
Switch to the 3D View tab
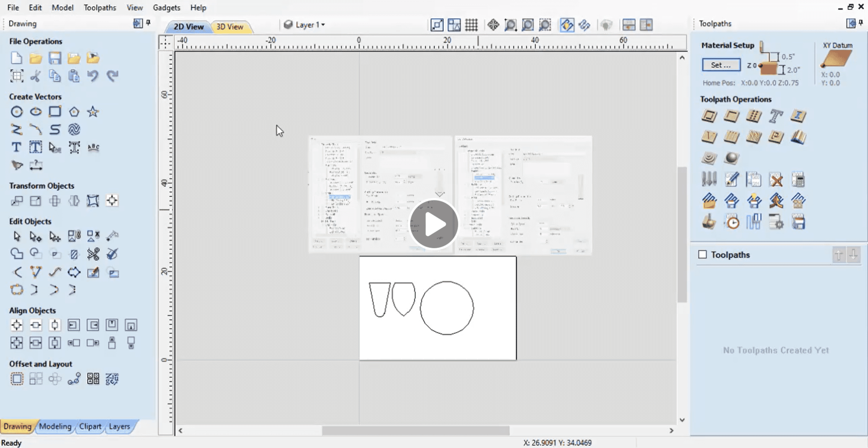[x=229, y=27]
